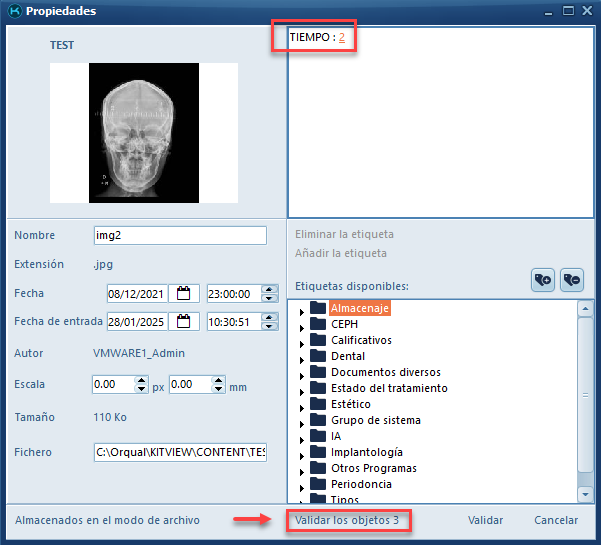Click Eliminar la etiqueta
The image size is (601, 545).
click(344, 234)
